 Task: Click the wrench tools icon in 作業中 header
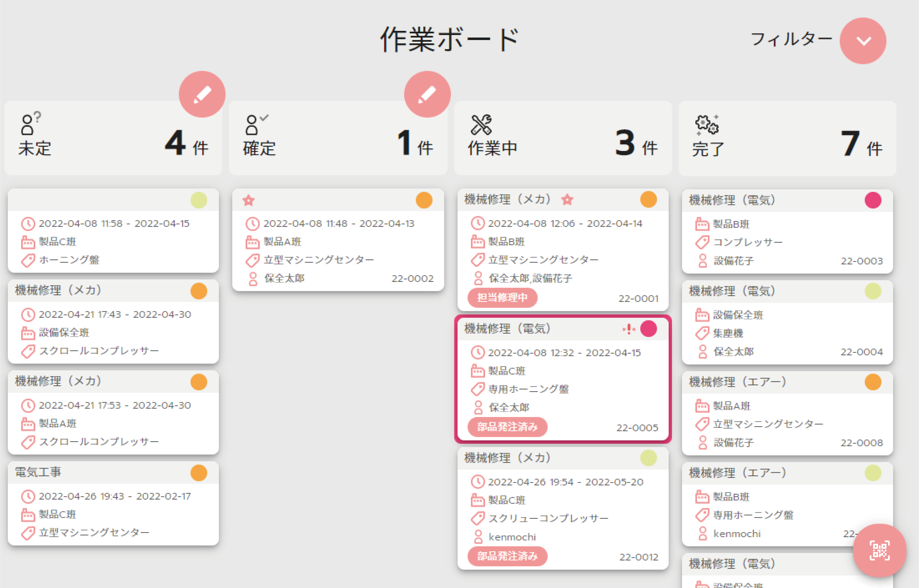click(x=481, y=125)
